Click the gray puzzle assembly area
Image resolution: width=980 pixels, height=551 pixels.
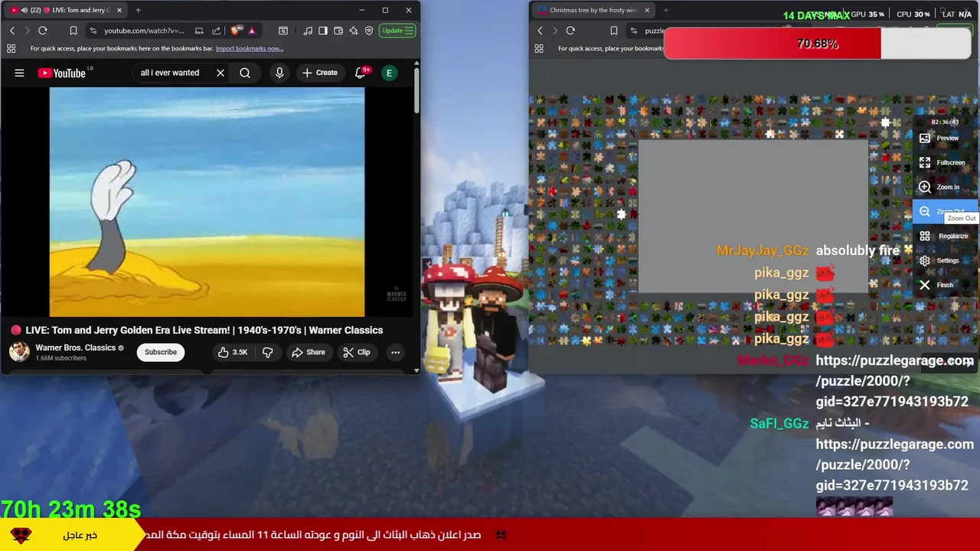753,217
